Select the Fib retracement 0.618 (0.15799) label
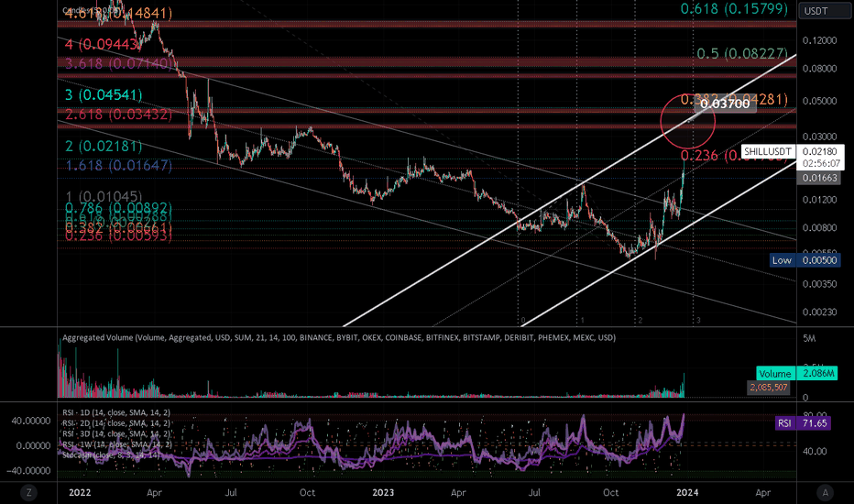 734,9
